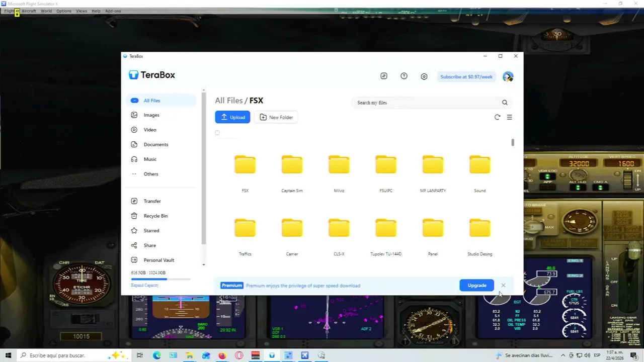Open Opera from the taskbar
This screenshot has height=362, width=644.
click(239, 355)
